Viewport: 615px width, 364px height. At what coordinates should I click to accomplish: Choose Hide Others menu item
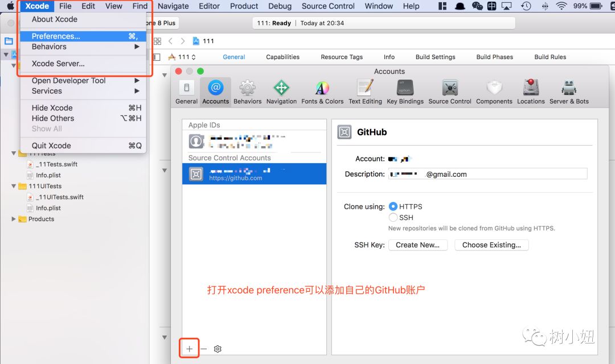(x=83, y=118)
